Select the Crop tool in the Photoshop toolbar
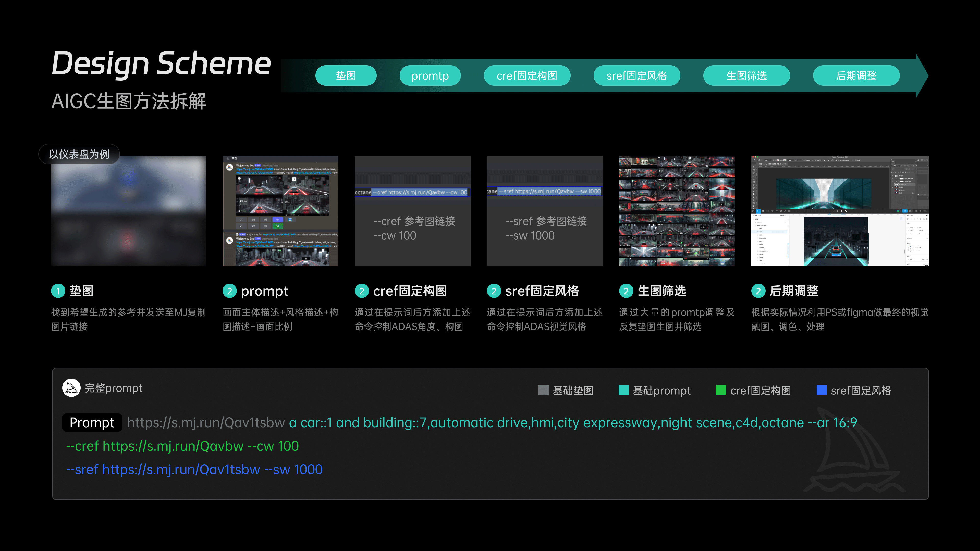The height and width of the screenshot is (551, 980). tap(754, 179)
